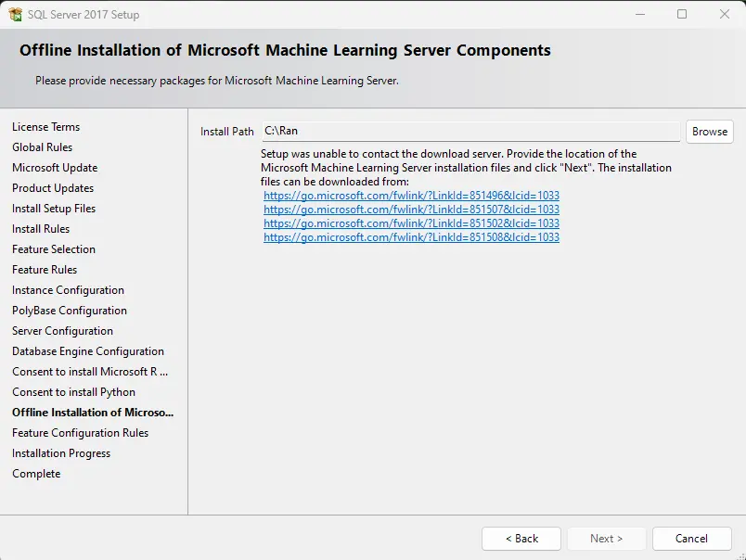Select the Install Setup Files step
This screenshot has width=746, height=560.
(x=54, y=209)
